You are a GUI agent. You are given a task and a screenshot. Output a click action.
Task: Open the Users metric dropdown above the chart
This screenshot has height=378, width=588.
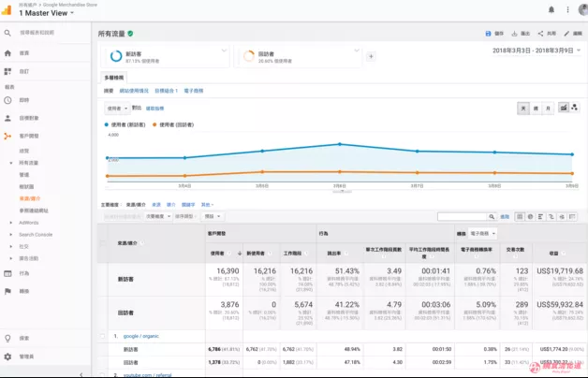117,109
